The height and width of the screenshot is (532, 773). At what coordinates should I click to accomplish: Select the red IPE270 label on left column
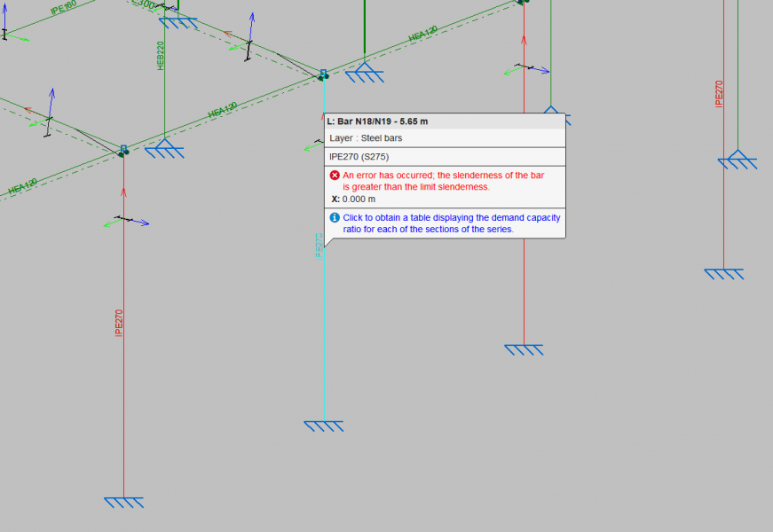pyautogui.click(x=119, y=323)
